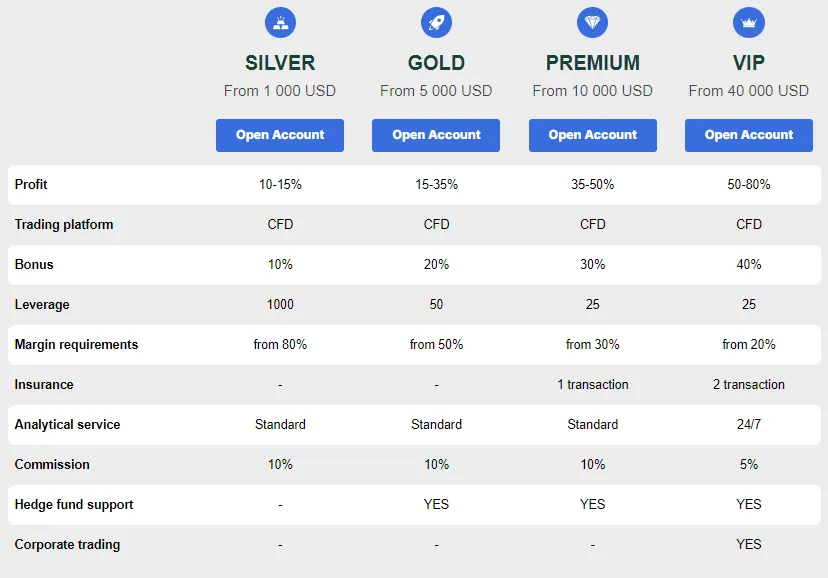Click 'From 40 000 USD' text
Viewport: 828px width, 578px height.
click(x=749, y=91)
